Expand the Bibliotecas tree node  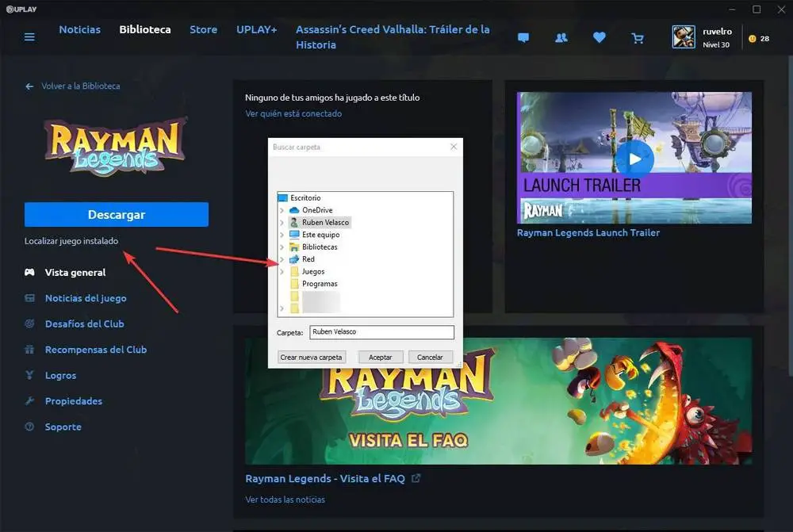[x=282, y=247]
